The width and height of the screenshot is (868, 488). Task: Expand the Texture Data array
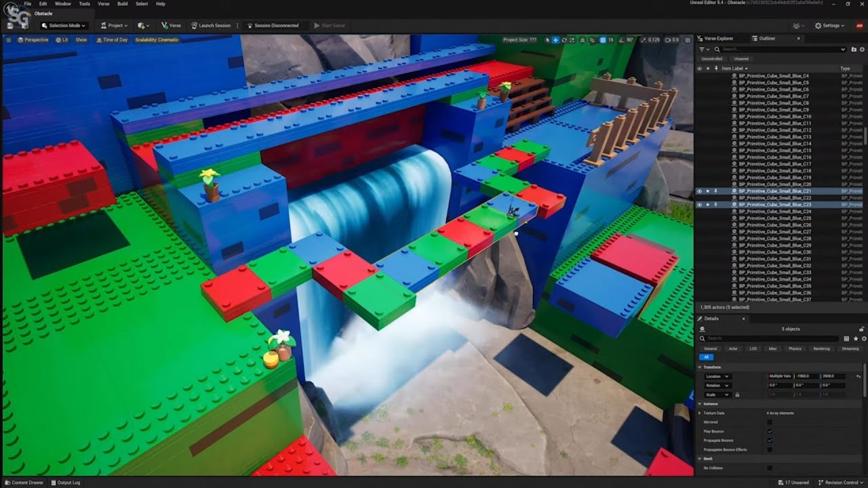tap(700, 413)
